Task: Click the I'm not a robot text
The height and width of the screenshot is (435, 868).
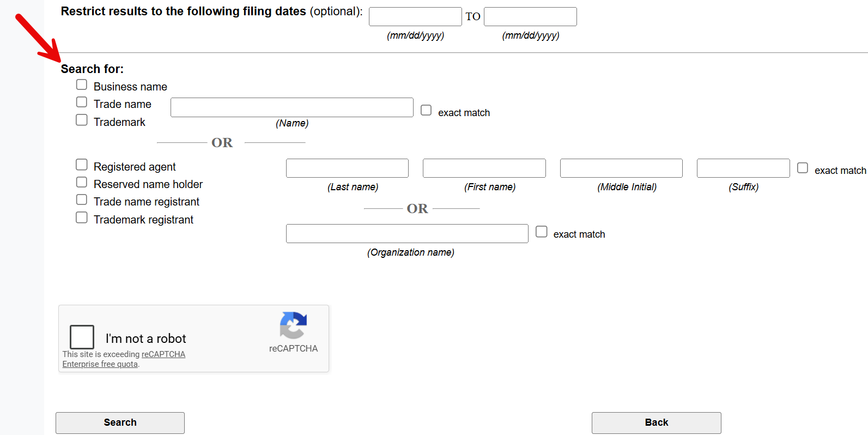Action: 145,339
